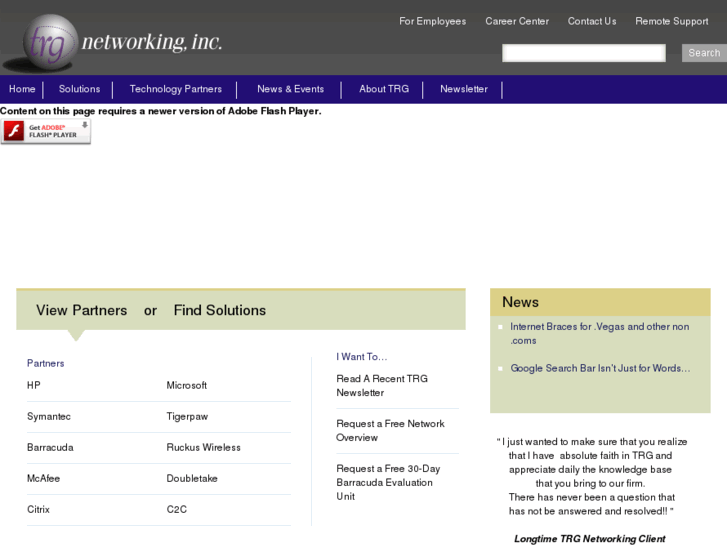Open the Internet Braces for .Vegas news article
This screenshot has width=727, height=545.
(599, 333)
